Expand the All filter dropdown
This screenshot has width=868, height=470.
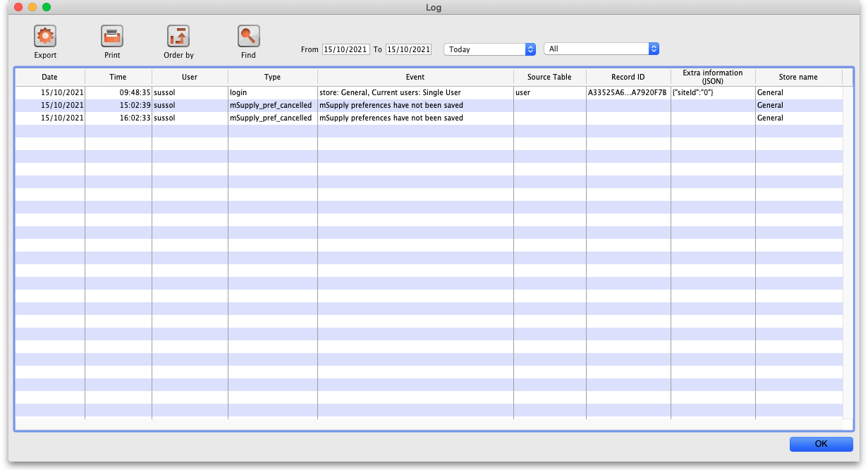601,49
